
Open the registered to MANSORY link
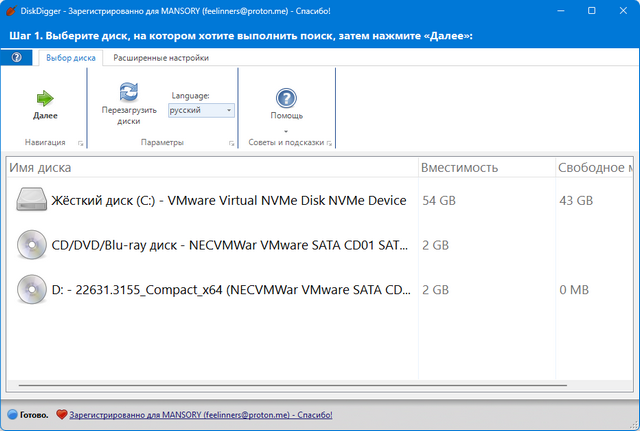point(200,415)
